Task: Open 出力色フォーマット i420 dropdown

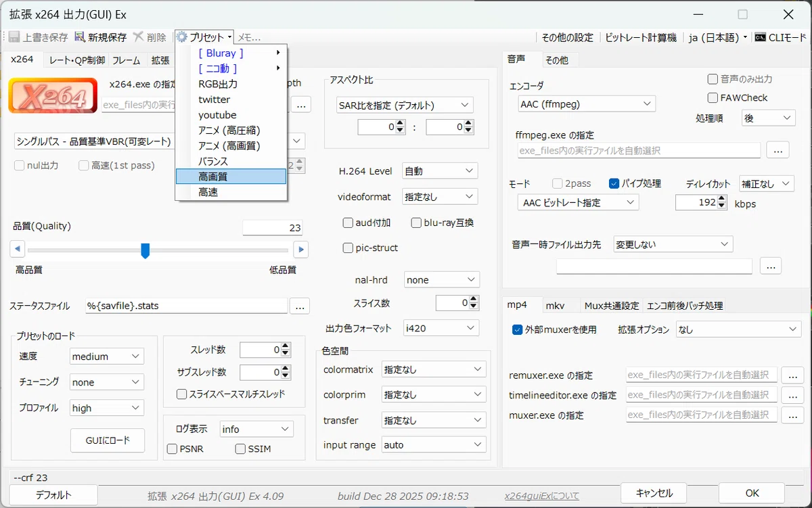Action: pos(441,328)
